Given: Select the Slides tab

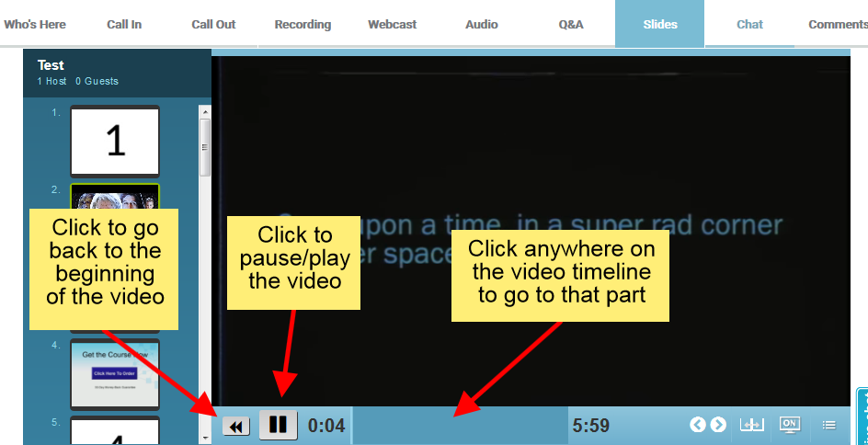Looking at the screenshot, I should 660,24.
